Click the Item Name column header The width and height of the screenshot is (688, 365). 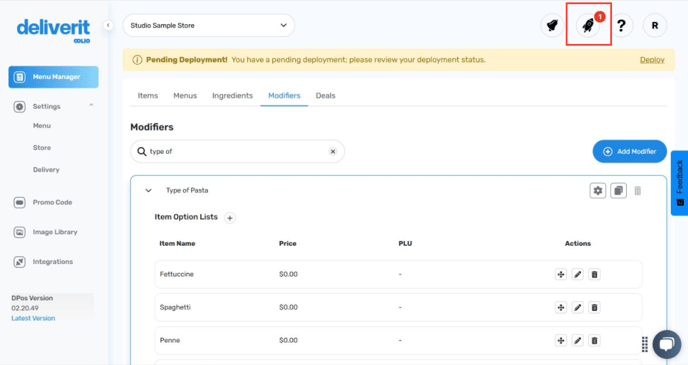click(177, 243)
